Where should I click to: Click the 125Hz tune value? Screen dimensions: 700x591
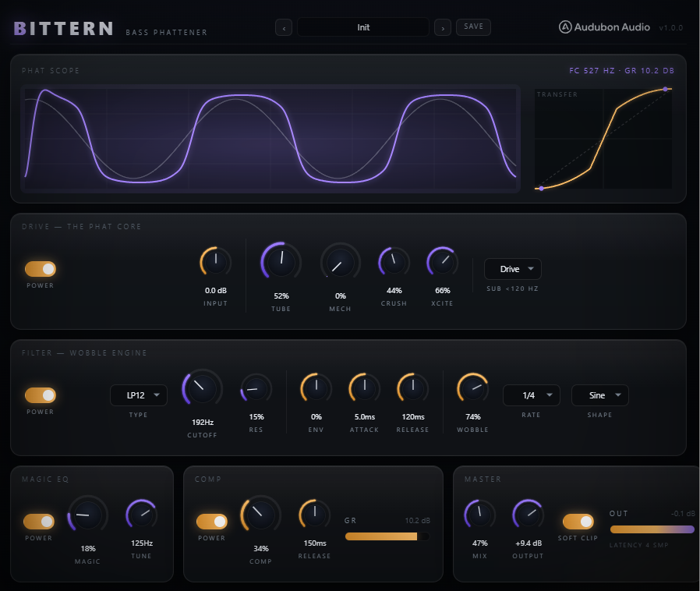142,543
